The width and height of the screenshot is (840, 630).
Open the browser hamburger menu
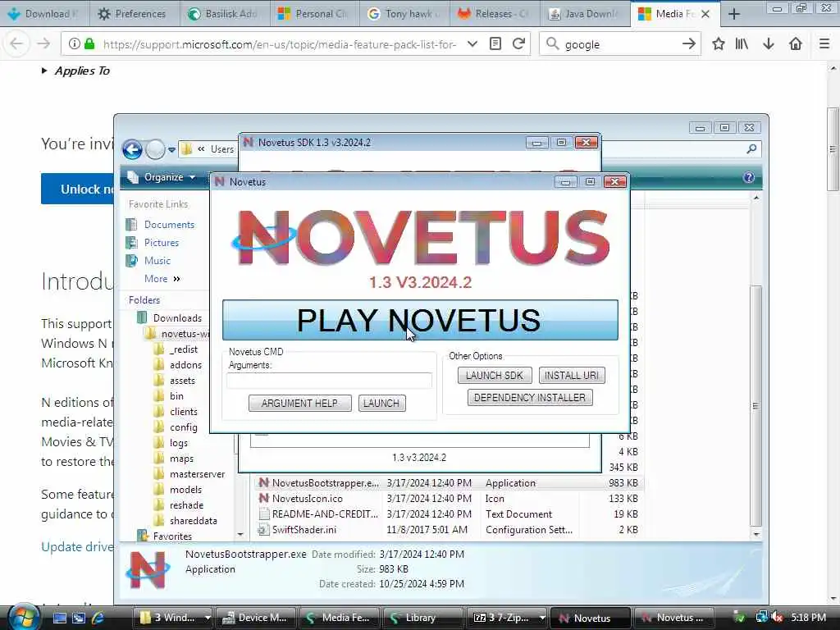pos(824,44)
